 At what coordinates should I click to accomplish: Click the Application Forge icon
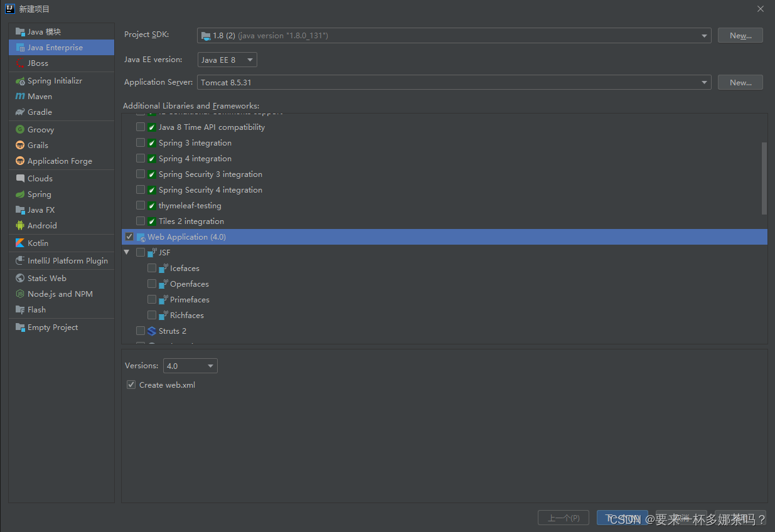(x=20, y=161)
